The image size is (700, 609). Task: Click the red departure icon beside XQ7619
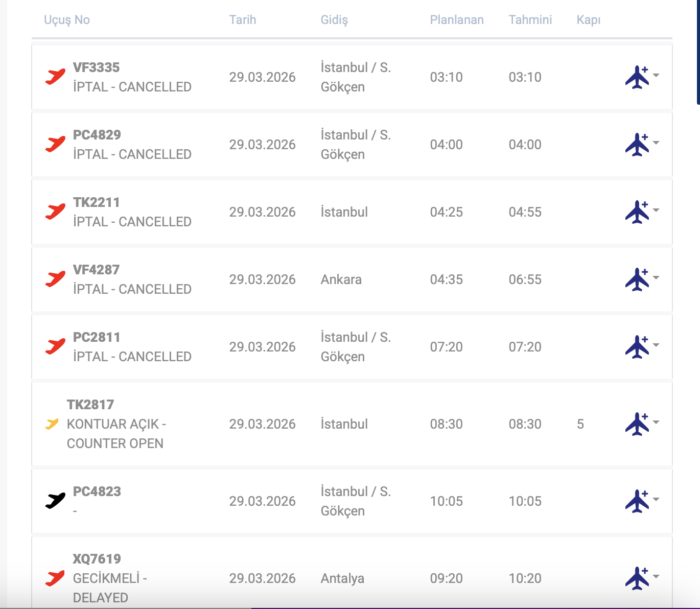[55, 578]
